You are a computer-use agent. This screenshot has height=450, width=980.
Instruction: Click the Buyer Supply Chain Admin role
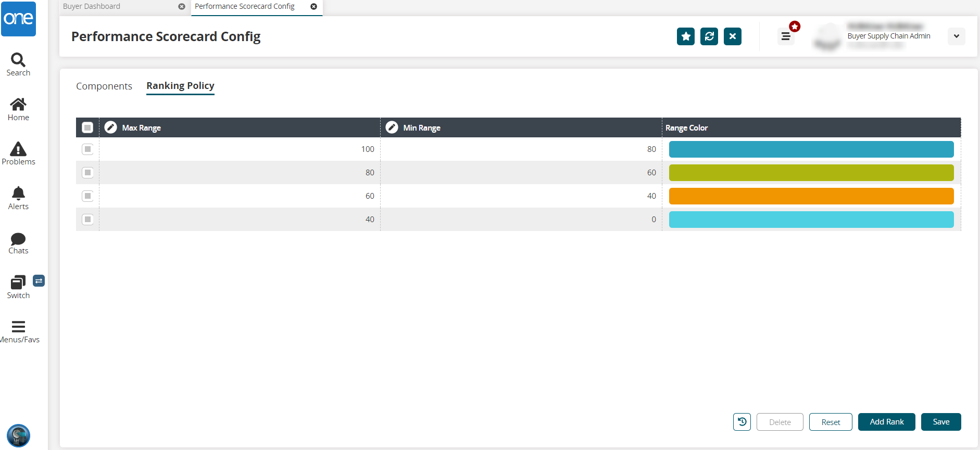pos(889,36)
